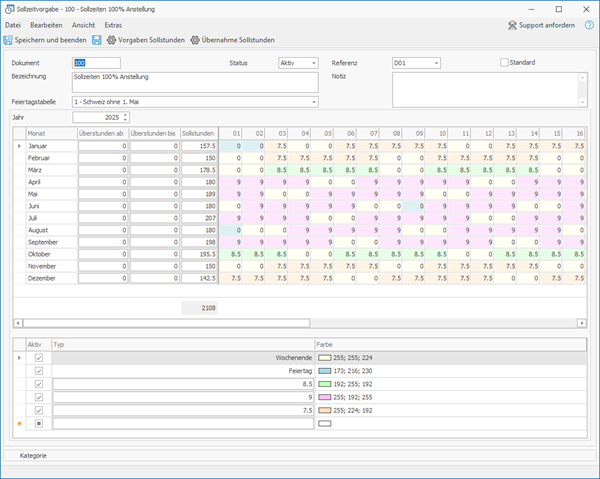Screen dimensions: 600x479
Task: Uncheck Aktiv for the Wochenende row
Action: tap(39, 358)
